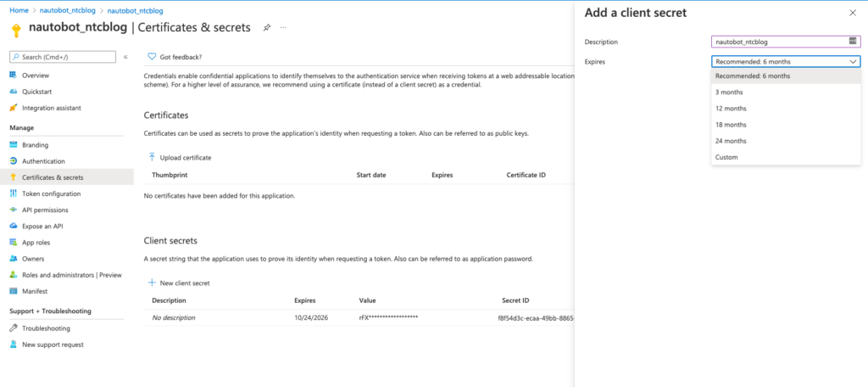Click the 10/24/2026 expiry date cell
This screenshot has height=387, width=868.
[x=310, y=317]
